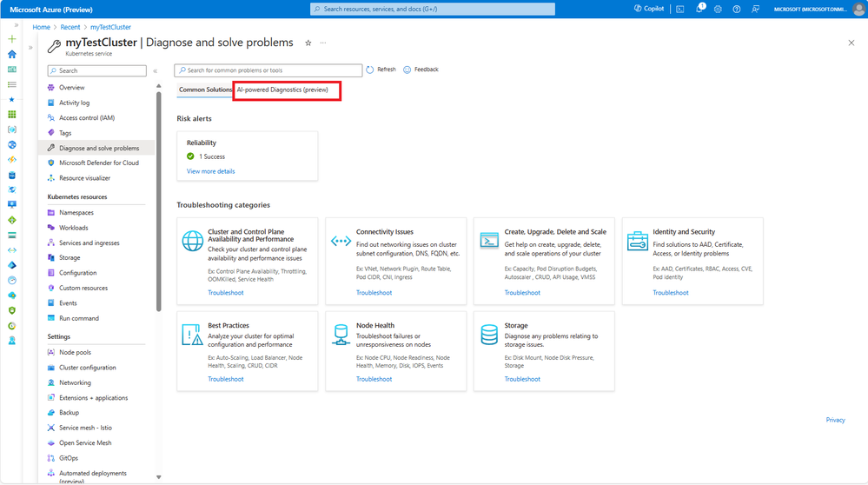Focus the resource menu Search box
The image size is (868, 485).
coord(96,71)
